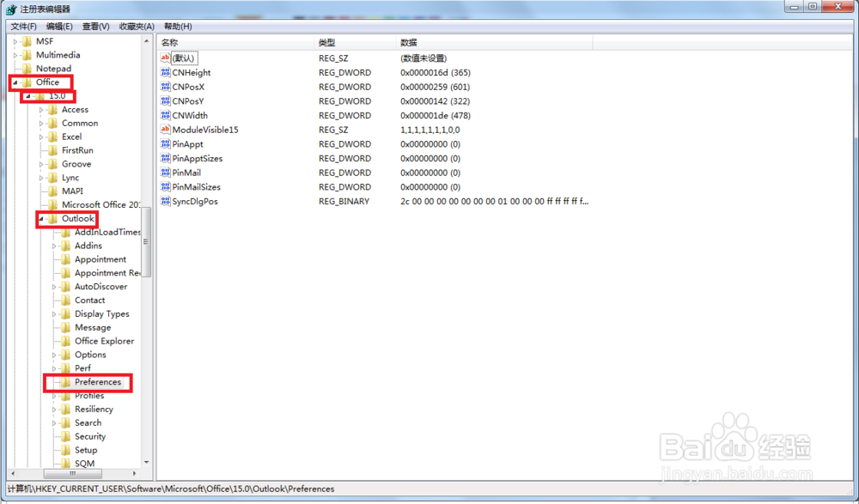Click the PinApptSizes DWORD value icon
This screenshot has height=504, width=859.
[166, 158]
